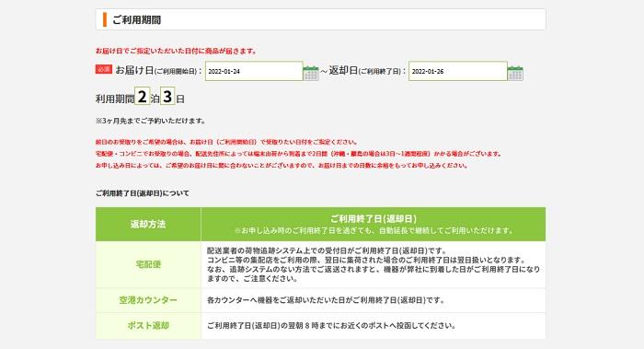This screenshot has width=644, height=349.
Task: Click the nights count box showing 2
Action: pos(142,97)
